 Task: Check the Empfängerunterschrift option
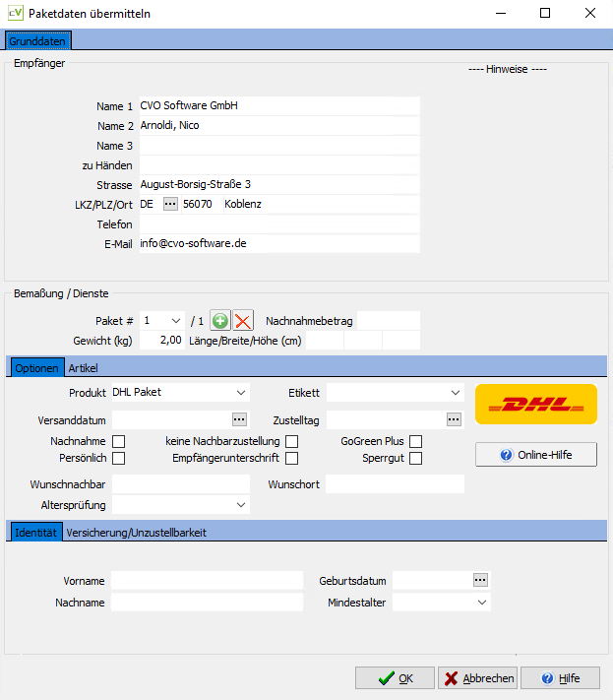[x=292, y=459]
